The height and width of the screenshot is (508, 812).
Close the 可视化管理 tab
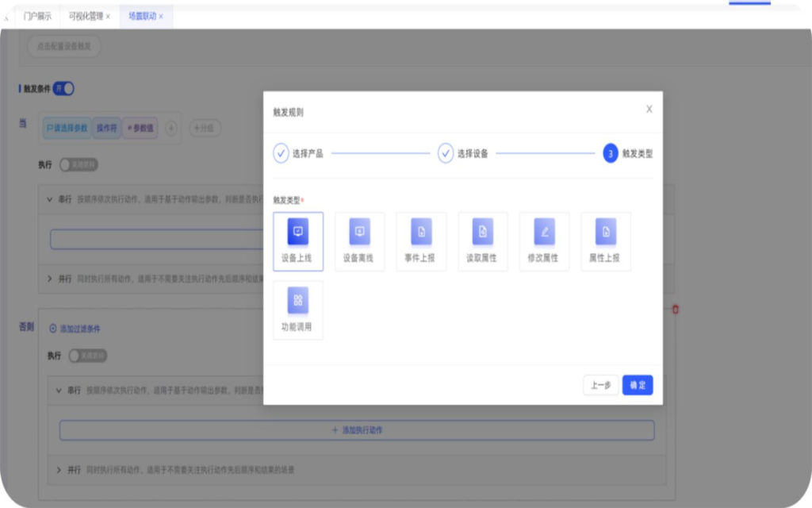pyautogui.click(x=108, y=17)
